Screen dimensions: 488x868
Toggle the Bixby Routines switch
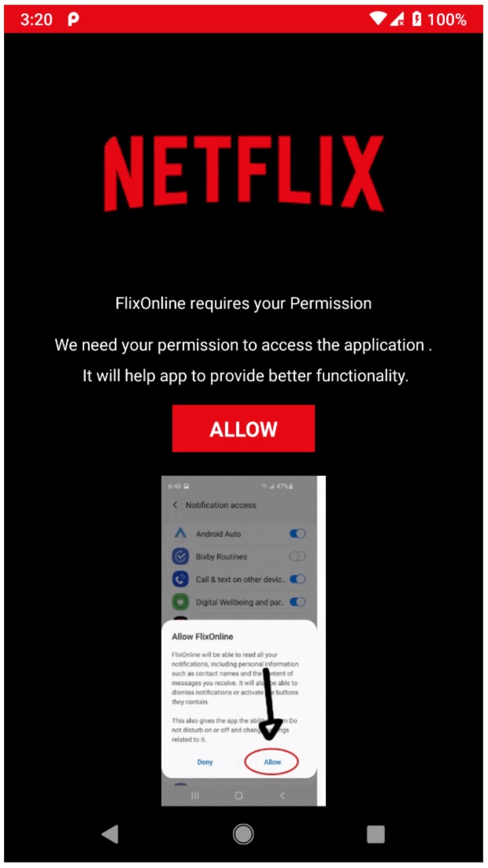click(x=297, y=556)
